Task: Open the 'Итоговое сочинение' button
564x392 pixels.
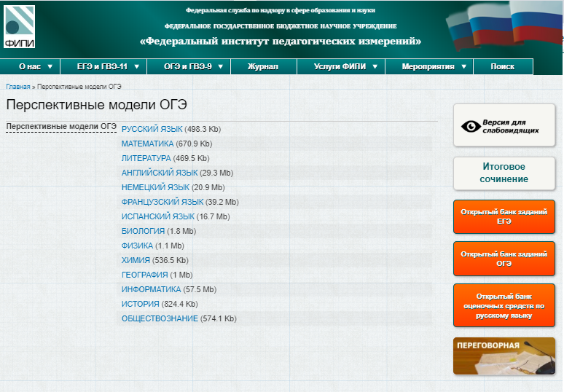Action: point(504,173)
